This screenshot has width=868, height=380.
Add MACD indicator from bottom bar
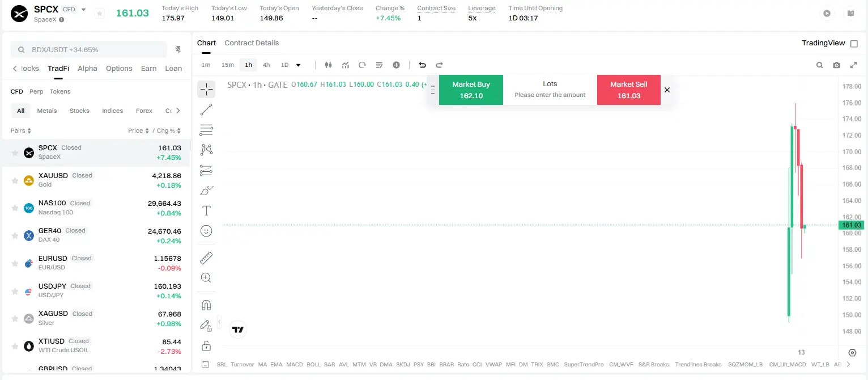(295, 364)
